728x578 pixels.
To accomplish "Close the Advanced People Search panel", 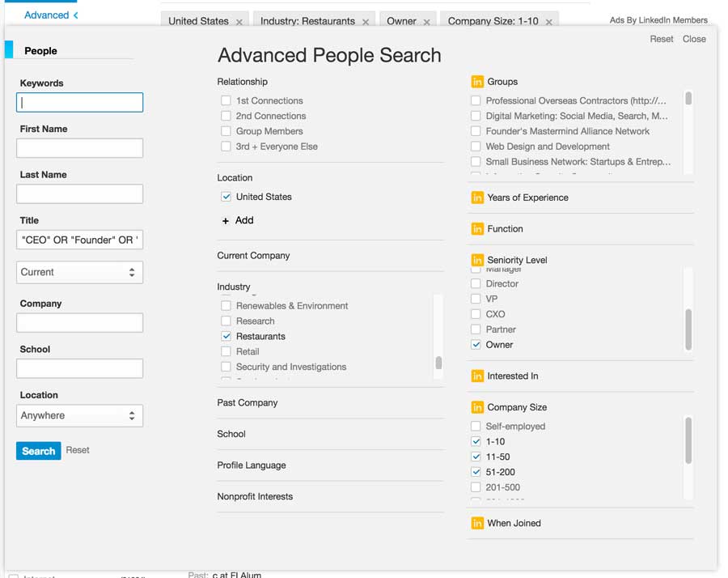I will [x=694, y=39].
